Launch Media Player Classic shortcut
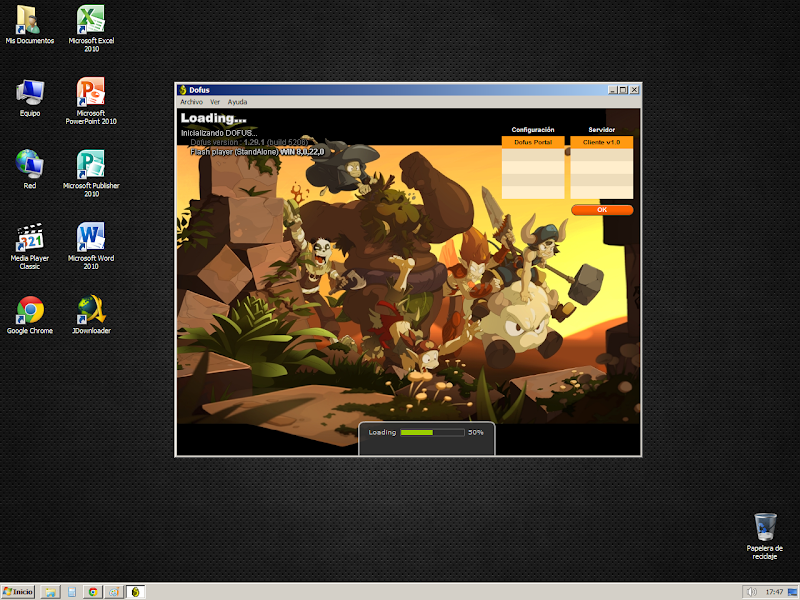 30,246
